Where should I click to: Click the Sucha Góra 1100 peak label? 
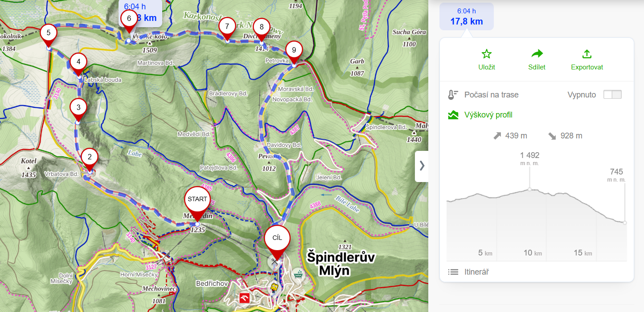point(409,37)
